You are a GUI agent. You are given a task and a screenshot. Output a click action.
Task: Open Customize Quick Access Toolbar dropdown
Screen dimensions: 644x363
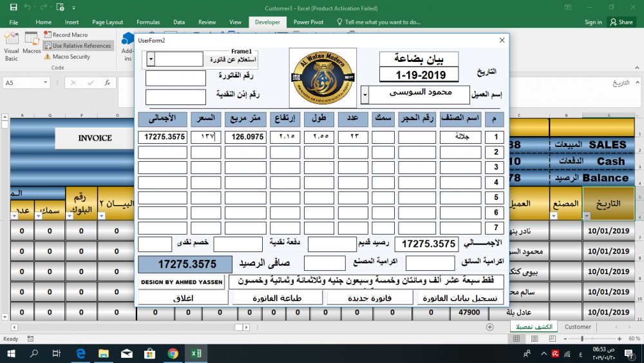coord(74,8)
